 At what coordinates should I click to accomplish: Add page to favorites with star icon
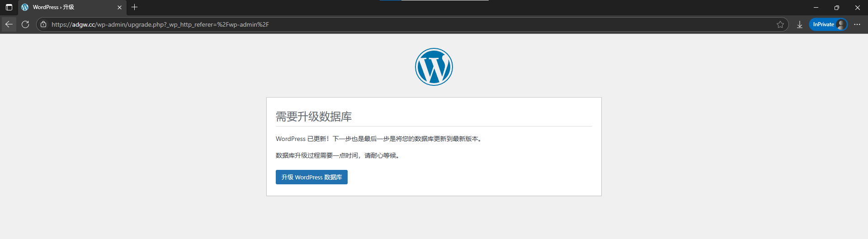780,24
